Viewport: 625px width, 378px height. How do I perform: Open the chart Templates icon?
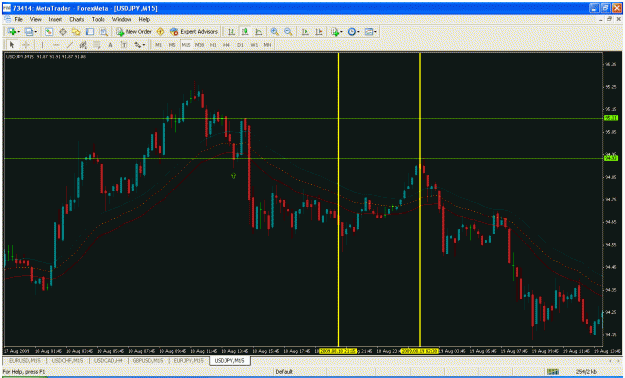click(x=369, y=32)
